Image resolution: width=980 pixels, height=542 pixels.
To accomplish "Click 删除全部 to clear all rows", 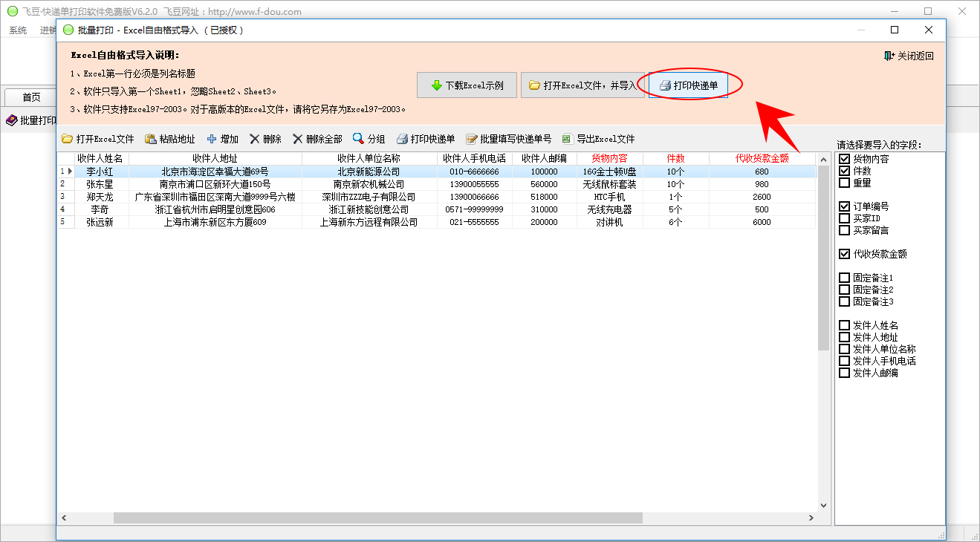I will click(x=317, y=139).
